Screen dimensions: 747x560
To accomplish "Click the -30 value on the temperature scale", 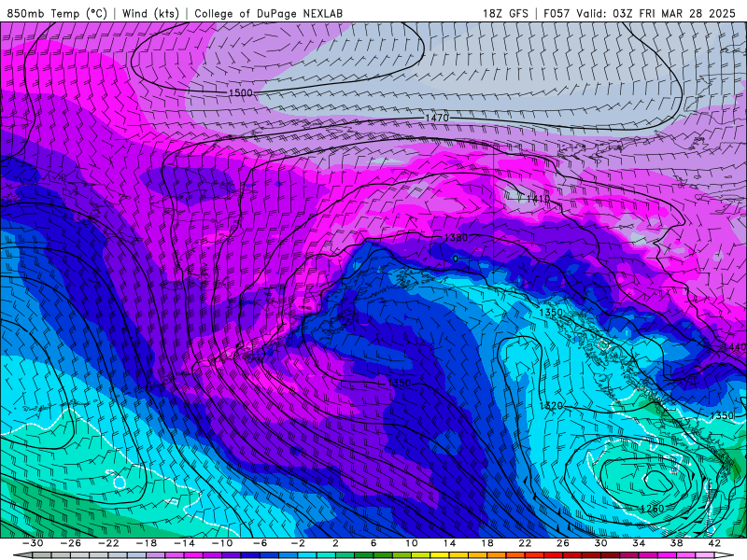I will [33, 543].
